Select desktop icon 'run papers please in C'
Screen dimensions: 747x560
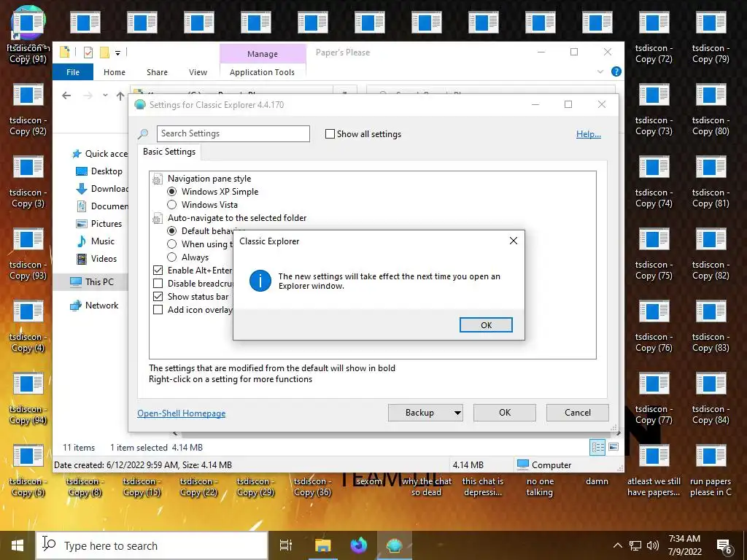point(711,470)
